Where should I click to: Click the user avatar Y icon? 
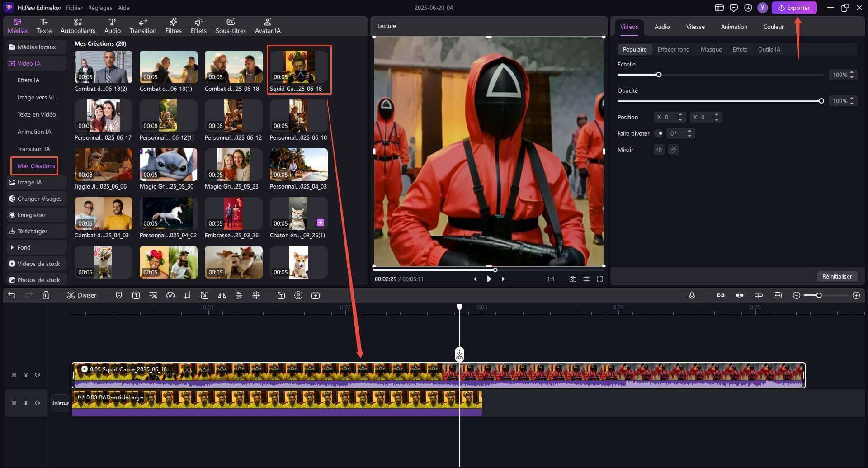[x=763, y=8]
